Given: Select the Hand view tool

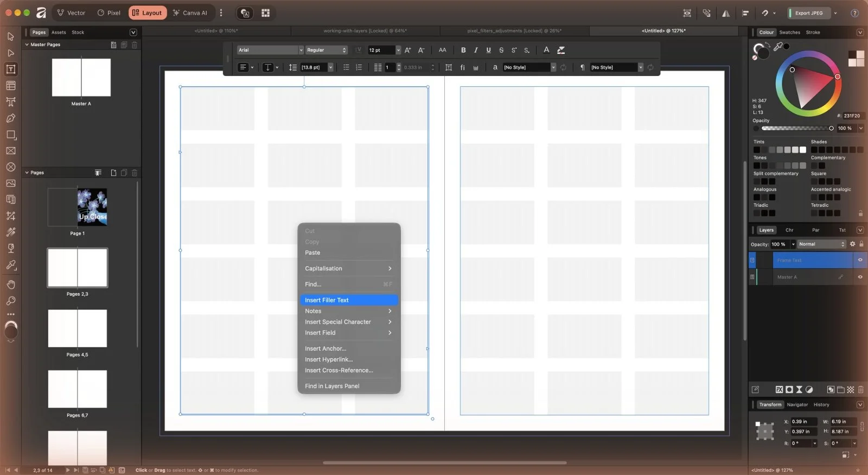Looking at the screenshot, I should click(10, 284).
